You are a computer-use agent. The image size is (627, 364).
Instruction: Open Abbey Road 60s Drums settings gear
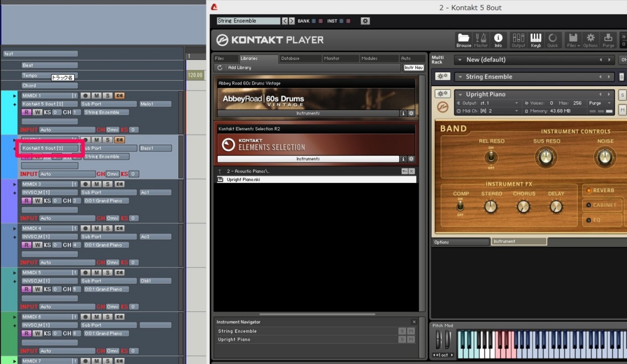(411, 113)
